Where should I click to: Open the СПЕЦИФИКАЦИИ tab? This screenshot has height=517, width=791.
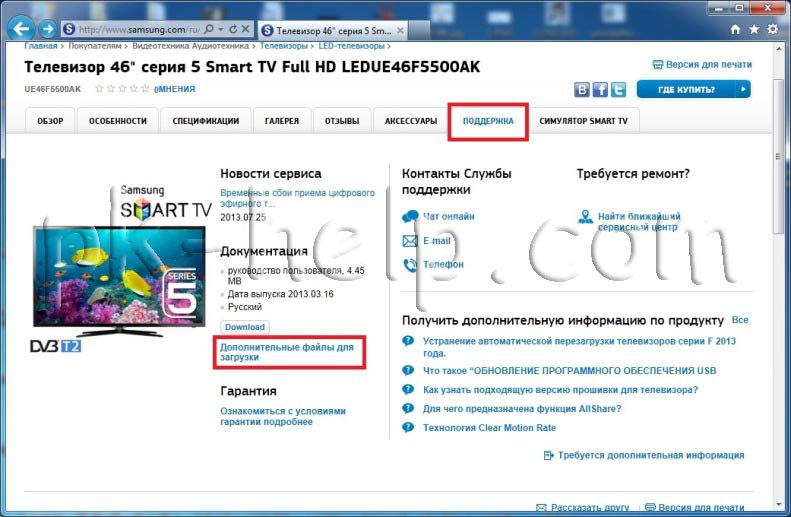pyautogui.click(x=206, y=121)
